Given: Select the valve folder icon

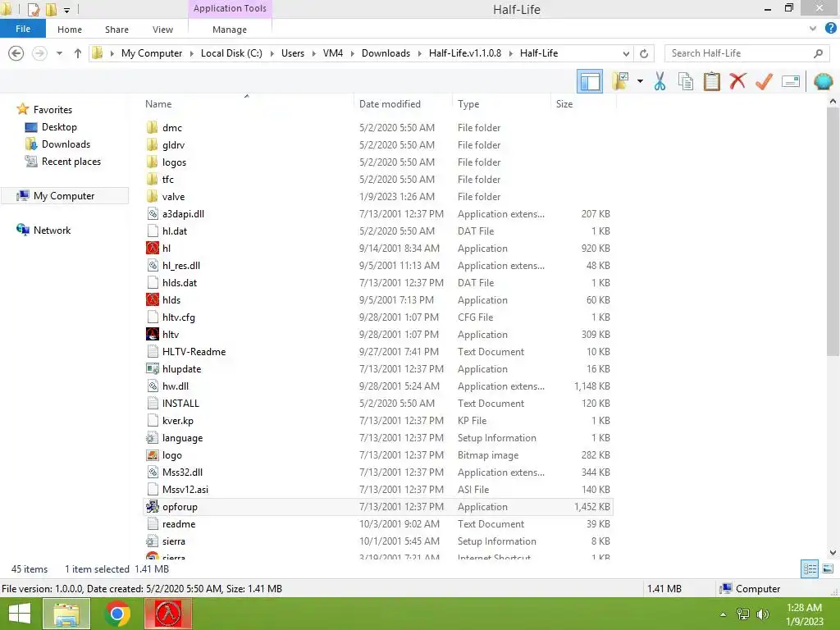Looking at the screenshot, I should point(152,196).
